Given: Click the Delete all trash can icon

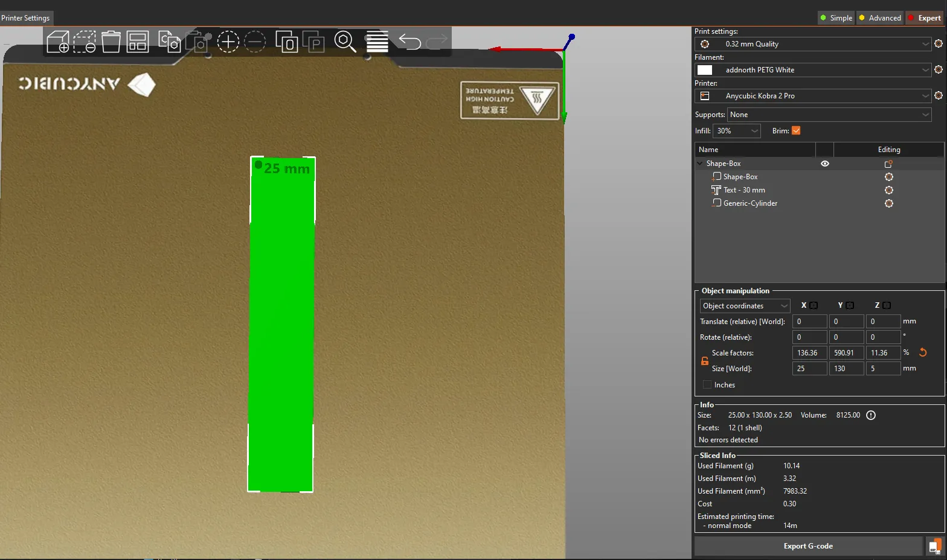Looking at the screenshot, I should (111, 42).
